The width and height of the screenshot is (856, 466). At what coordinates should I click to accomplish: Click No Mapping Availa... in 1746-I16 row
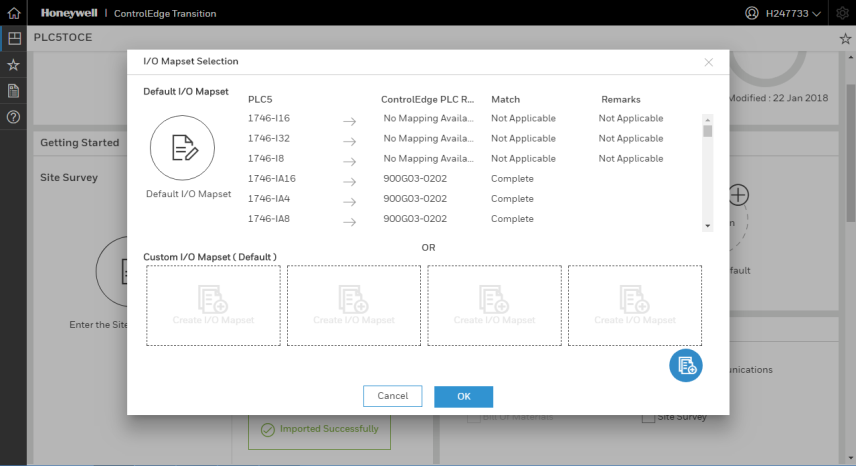click(x=429, y=118)
